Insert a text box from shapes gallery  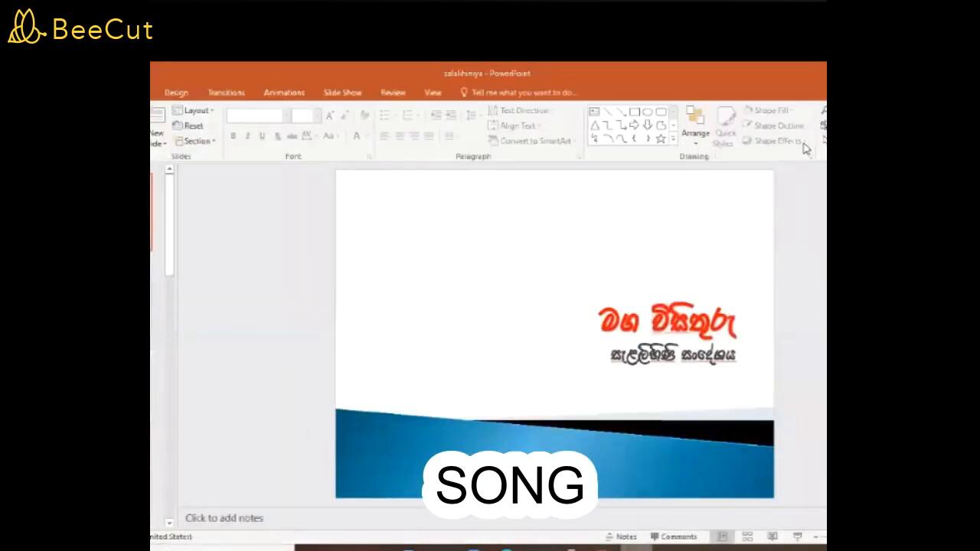(594, 112)
